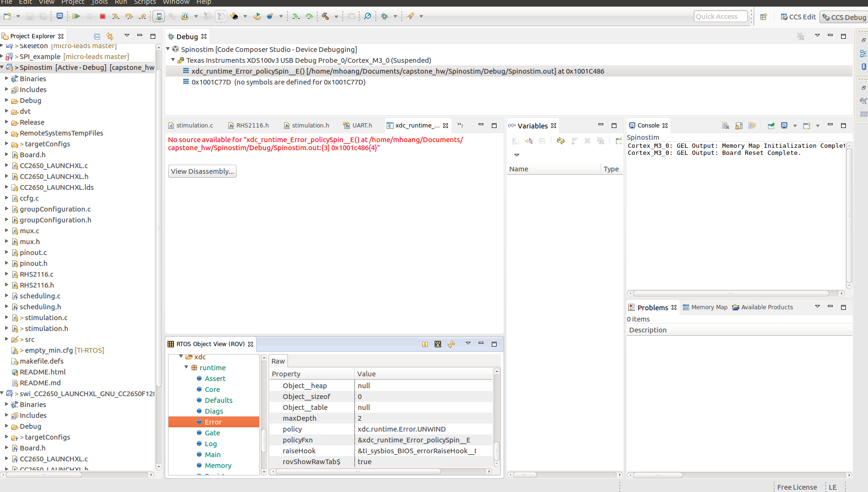868x492 pixels.
Task: Expand the stimulation.c file node
Action: pos(7,318)
